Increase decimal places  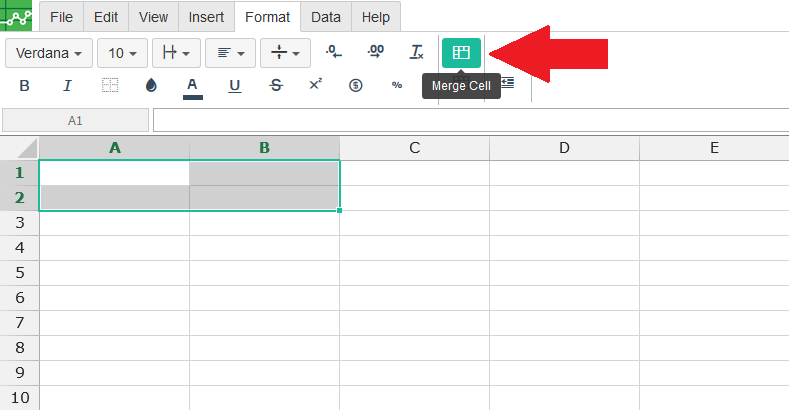pos(375,52)
